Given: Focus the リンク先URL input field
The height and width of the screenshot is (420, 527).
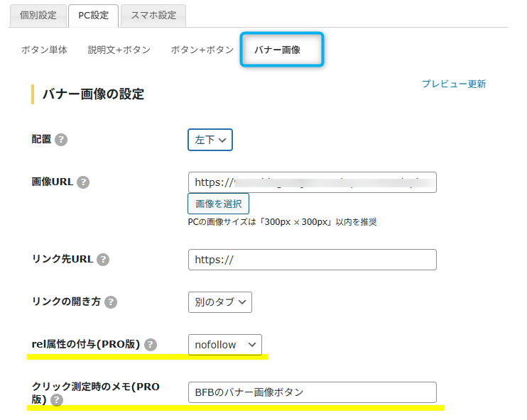Looking at the screenshot, I should pyautogui.click(x=312, y=260).
